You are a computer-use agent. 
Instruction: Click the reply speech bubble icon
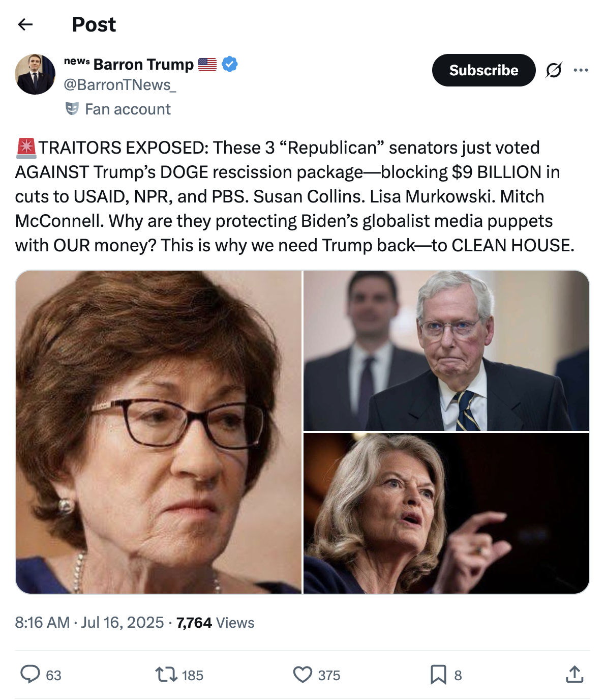click(30, 675)
